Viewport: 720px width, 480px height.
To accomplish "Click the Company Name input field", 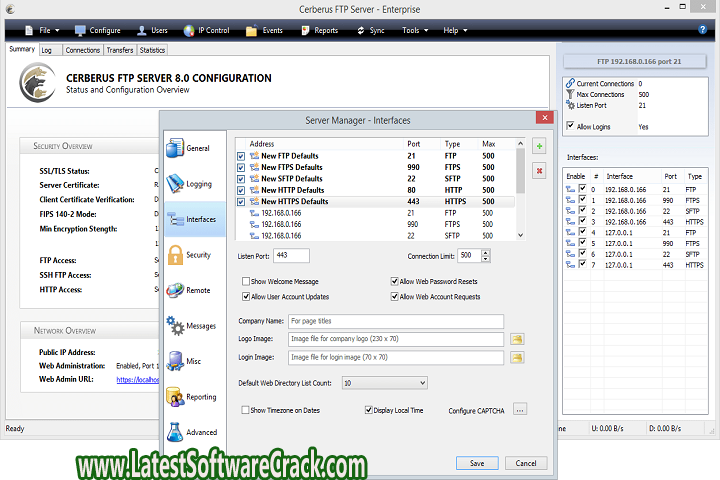I will tap(395, 322).
